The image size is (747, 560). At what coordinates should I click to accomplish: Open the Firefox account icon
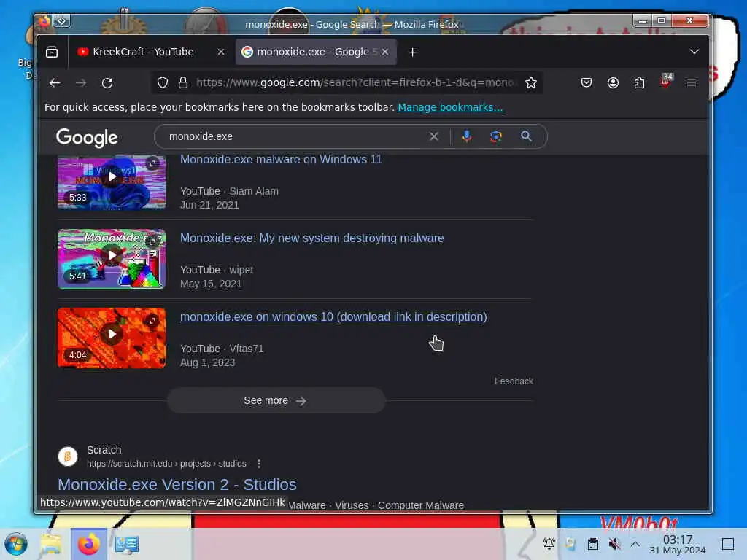click(x=613, y=83)
